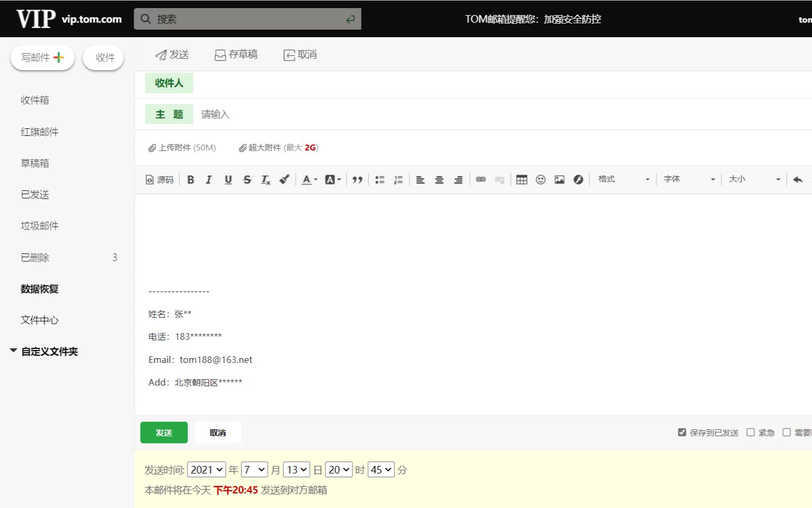812x508 pixels.
Task: Collapse the 自定义文件夹 folder section
Action: [13, 351]
